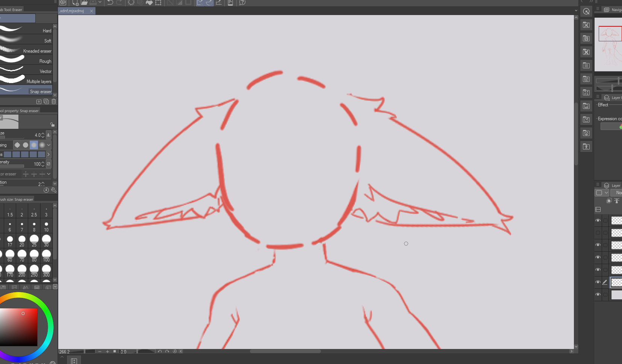
Task: Open the Clip Studio launcher icon
Action: click(x=63, y=2)
